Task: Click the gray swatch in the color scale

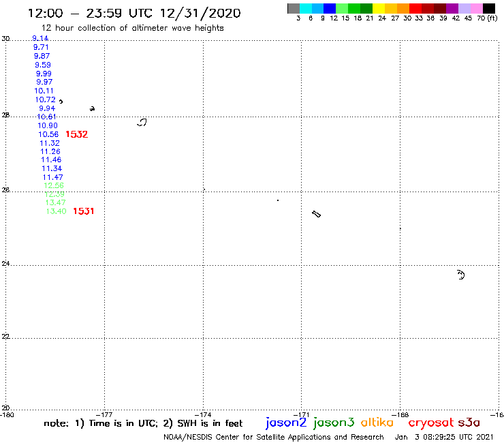Action: click(x=294, y=8)
